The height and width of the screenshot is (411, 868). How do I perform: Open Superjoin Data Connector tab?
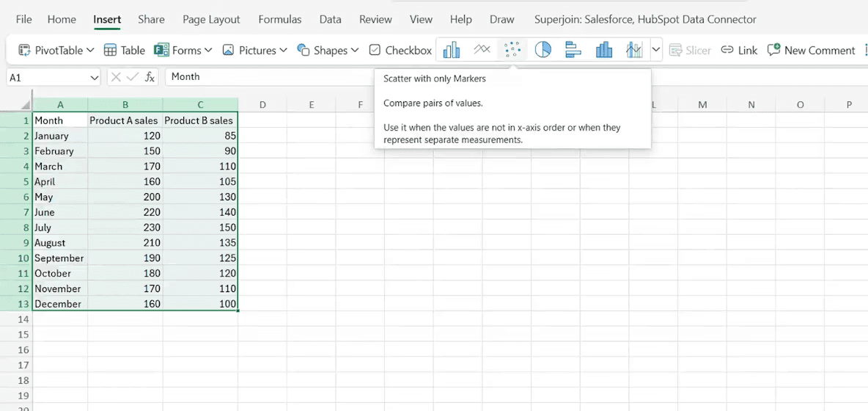tap(645, 19)
